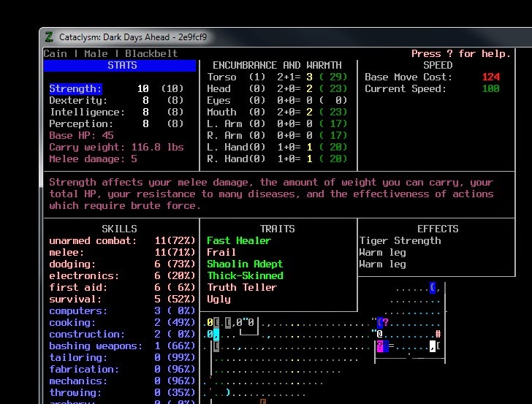Click the Cain | Male | Blackbelt header
The image size is (532, 404).
point(110,53)
